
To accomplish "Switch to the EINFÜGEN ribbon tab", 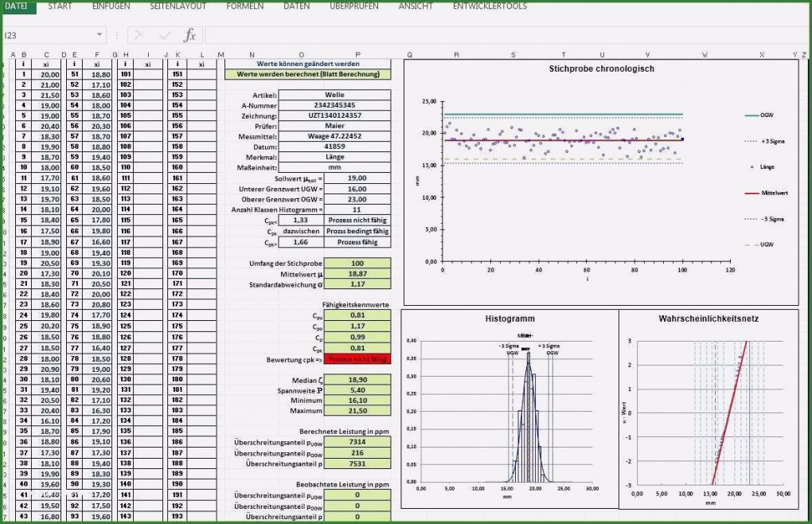I will click(x=111, y=6).
